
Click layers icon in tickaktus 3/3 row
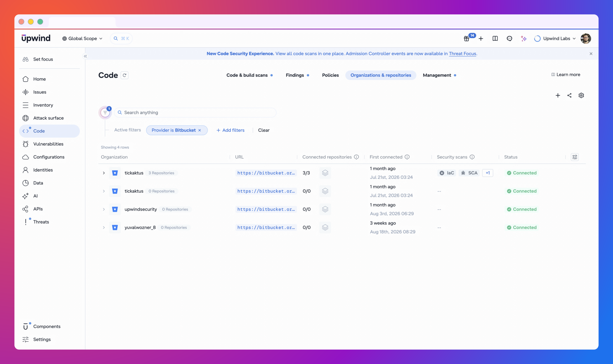[325, 173]
